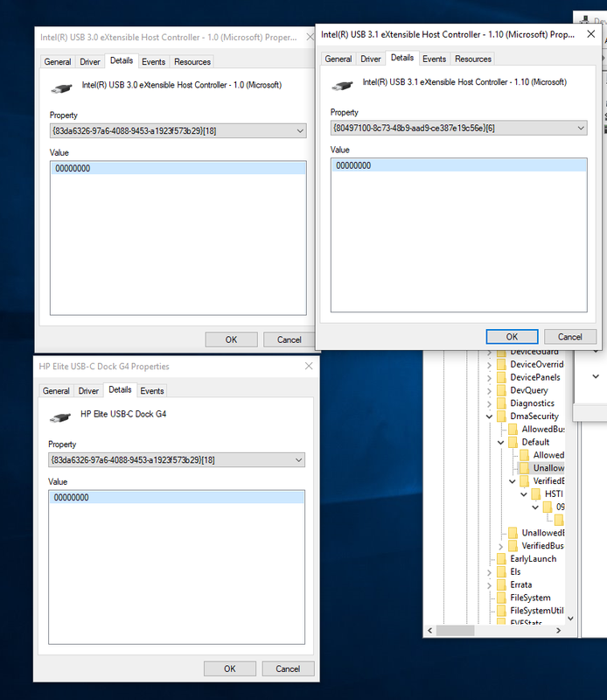Open Driver tab in USB 3.1 Controller window
Screen dimensions: 607x700
pos(371,59)
